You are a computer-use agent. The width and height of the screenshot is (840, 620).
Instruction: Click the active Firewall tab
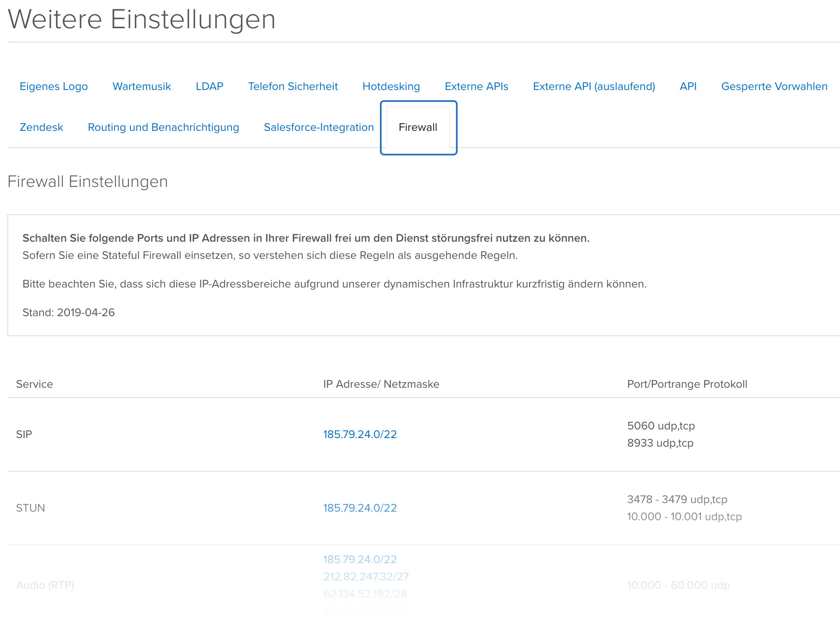tap(418, 127)
